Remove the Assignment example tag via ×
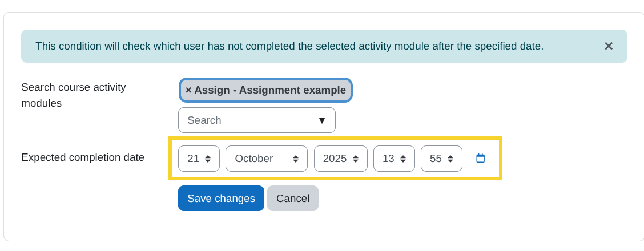Viewport: 644px width, 251px height. [x=188, y=90]
